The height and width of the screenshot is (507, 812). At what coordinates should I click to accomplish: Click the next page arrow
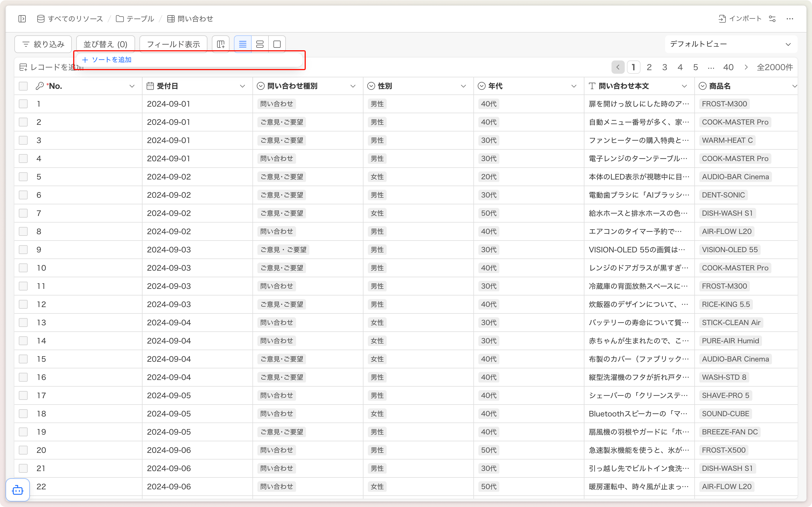pos(746,67)
